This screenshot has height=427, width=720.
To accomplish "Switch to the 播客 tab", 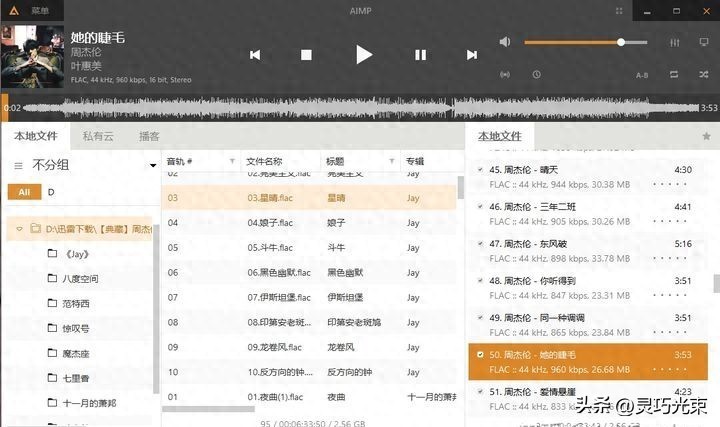I will [149, 136].
